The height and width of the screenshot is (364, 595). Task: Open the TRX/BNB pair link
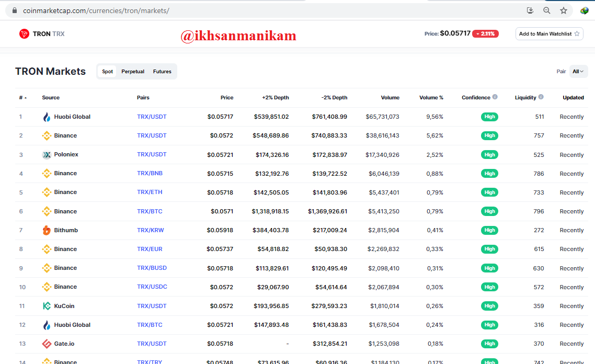point(150,173)
